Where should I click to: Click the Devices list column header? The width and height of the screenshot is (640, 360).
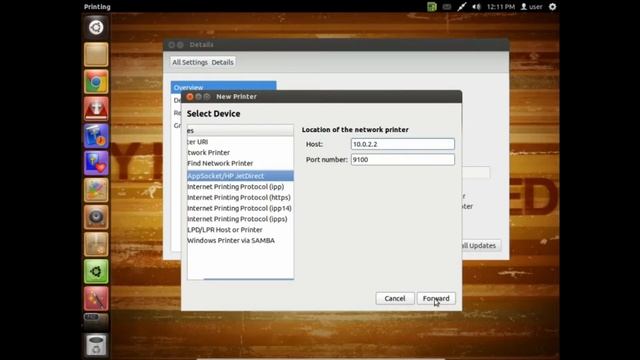(x=240, y=131)
